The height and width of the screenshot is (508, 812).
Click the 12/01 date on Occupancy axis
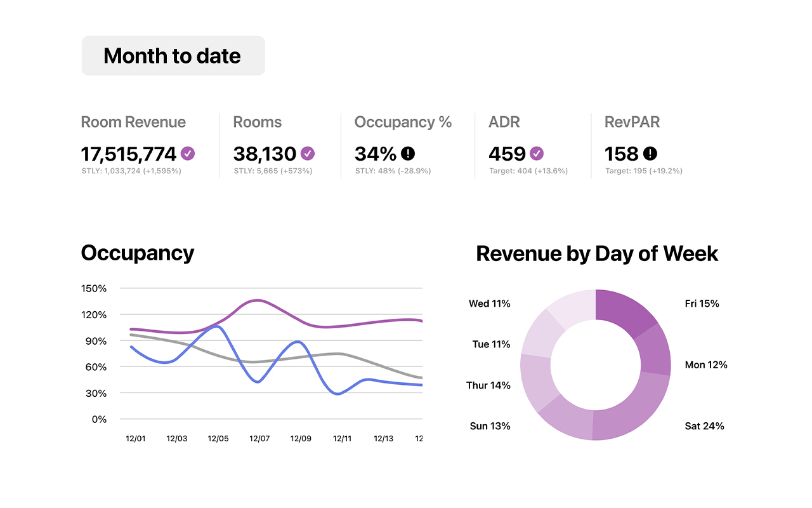pos(136,439)
